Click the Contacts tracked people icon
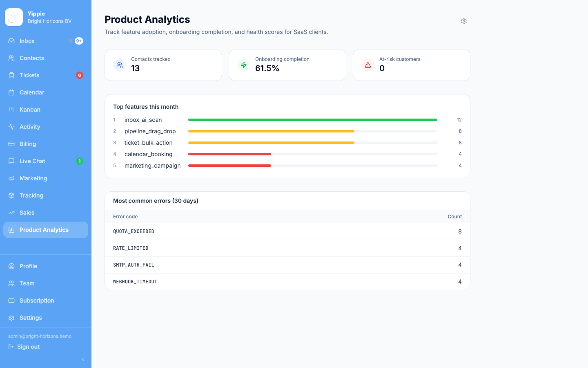Image resolution: width=588 pixels, height=368 pixels. (x=120, y=65)
